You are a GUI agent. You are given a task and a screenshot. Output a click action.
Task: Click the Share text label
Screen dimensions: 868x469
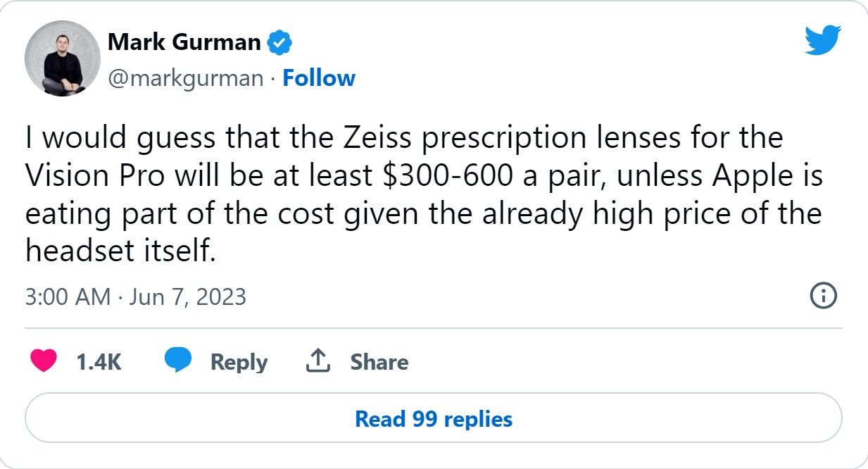pyautogui.click(x=379, y=362)
